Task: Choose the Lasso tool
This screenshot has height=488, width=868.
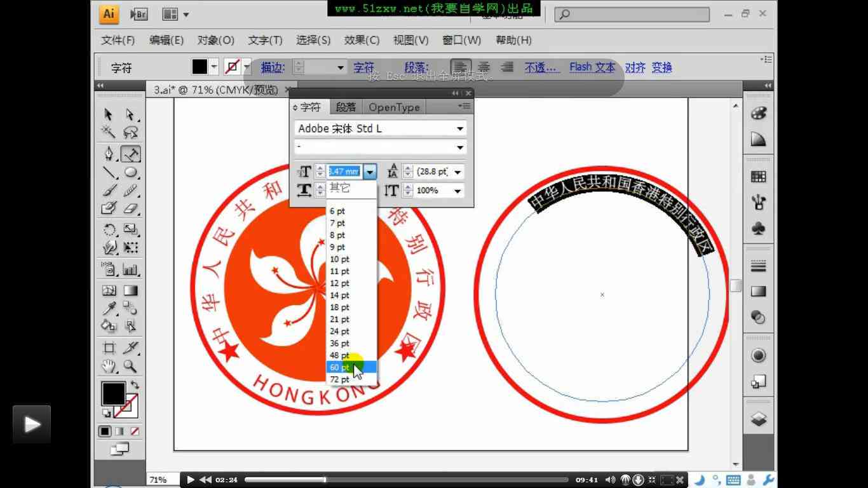Action: pyautogui.click(x=130, y=132)
